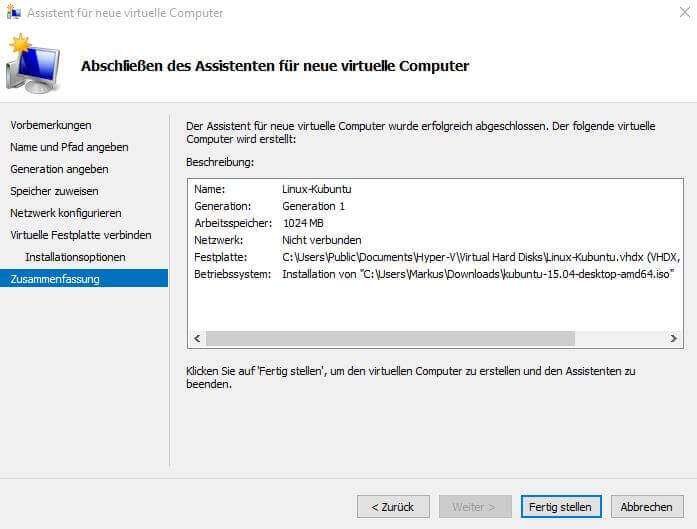
Task: Click the greyed-out 'Weiter >' button
Action: point(475,507)
